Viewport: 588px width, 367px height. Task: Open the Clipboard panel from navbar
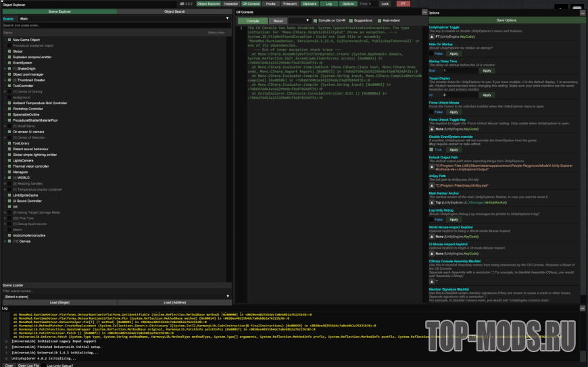point(310,4)
